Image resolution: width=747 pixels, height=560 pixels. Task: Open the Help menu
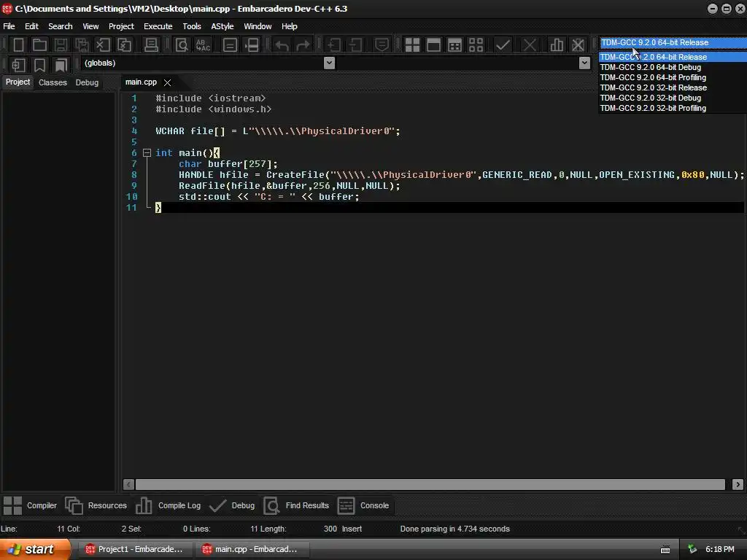click(289, 26)
